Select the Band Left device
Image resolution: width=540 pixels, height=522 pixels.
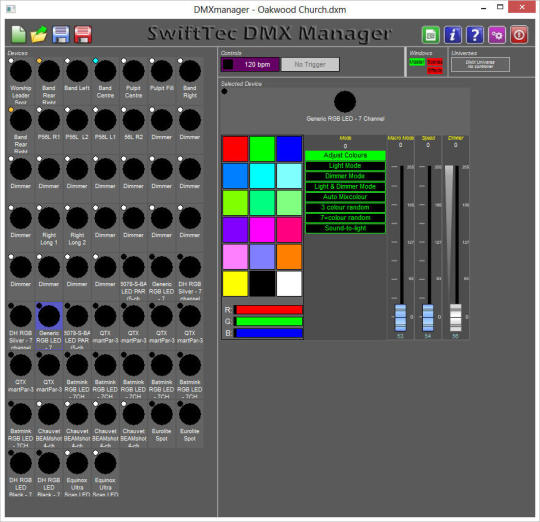pyautogui.click(x=77, y=81)
